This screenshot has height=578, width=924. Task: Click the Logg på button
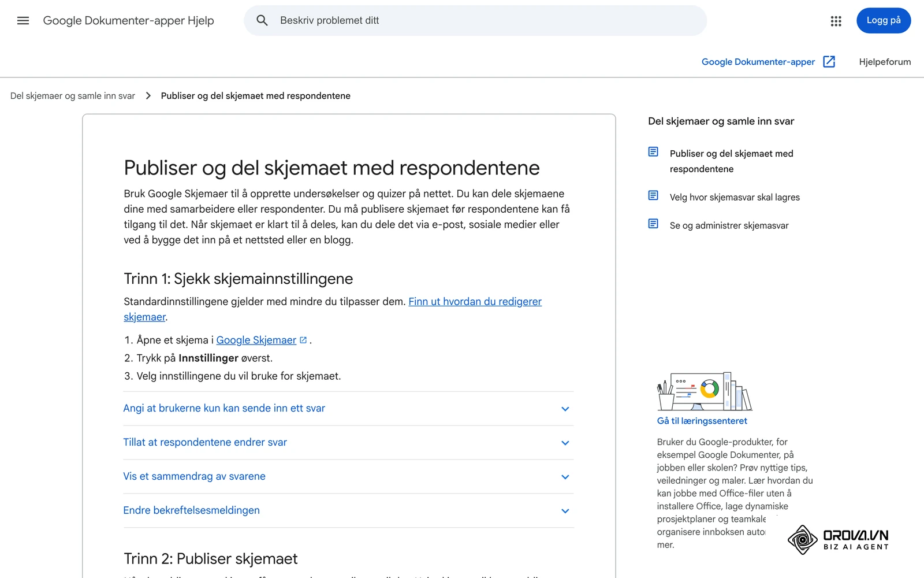click(884, 21)
